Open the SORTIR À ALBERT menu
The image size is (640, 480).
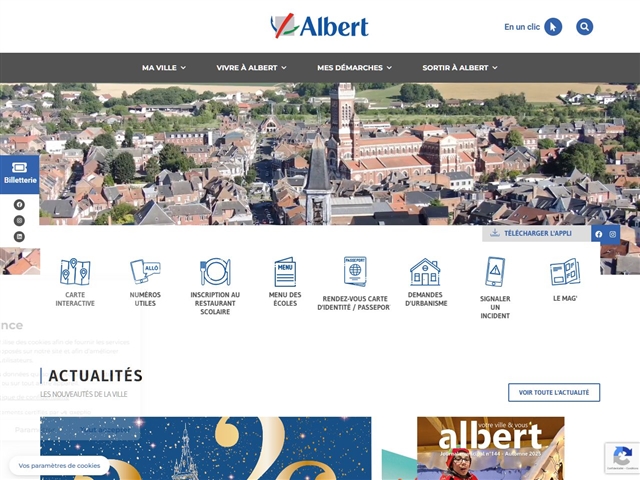460,68
